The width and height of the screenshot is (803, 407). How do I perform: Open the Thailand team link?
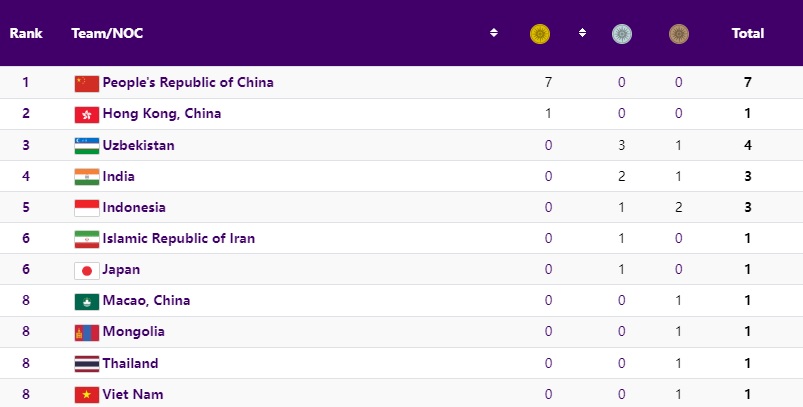click(x=130, y=364)
